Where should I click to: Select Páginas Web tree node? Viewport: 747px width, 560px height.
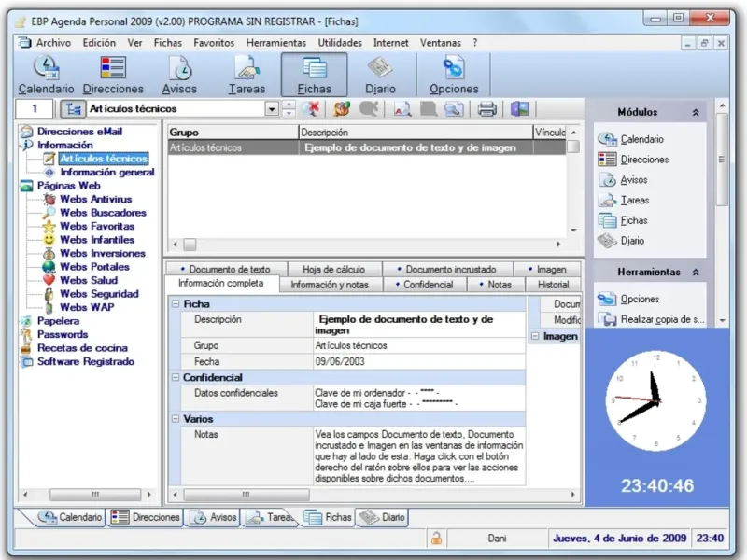pos(68,186)
